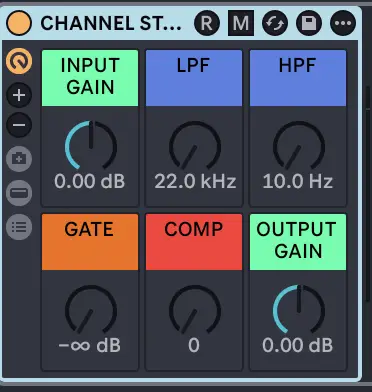372x392 pixels.
Task: Click the greyed-out chain selector view icon
Action: point(19,193)
